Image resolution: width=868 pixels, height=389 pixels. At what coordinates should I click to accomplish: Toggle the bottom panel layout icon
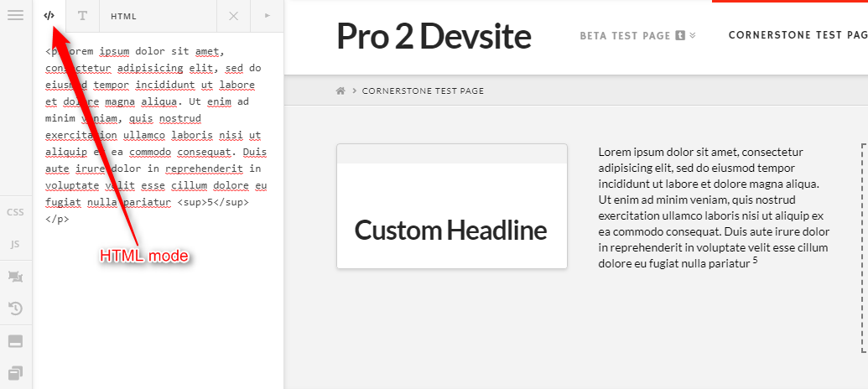(x=15, y=341)
